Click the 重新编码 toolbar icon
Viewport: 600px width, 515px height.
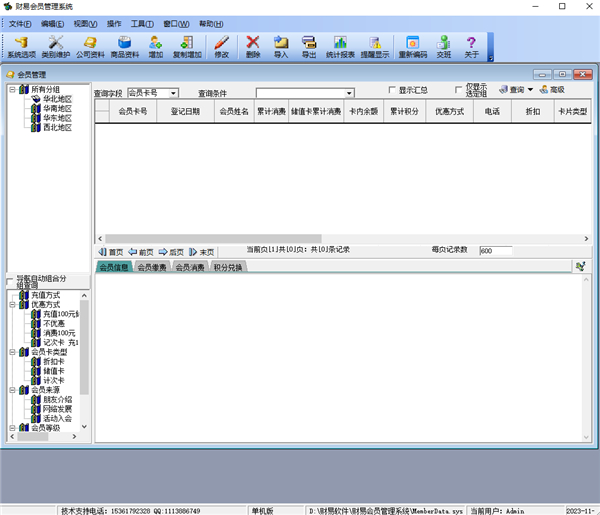pos(411,46)
